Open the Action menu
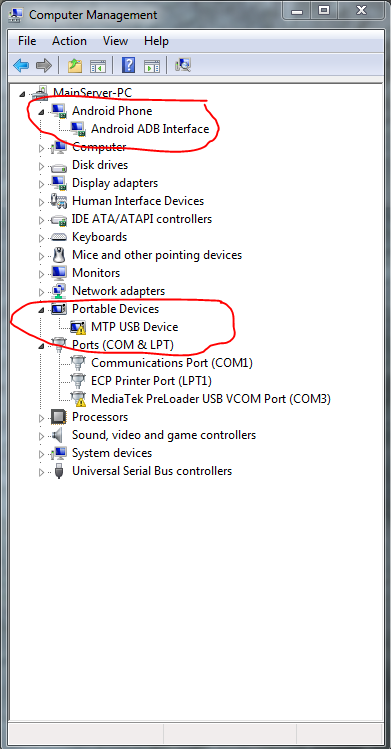The height and width of the screenshot is (749, 391). 69,41
